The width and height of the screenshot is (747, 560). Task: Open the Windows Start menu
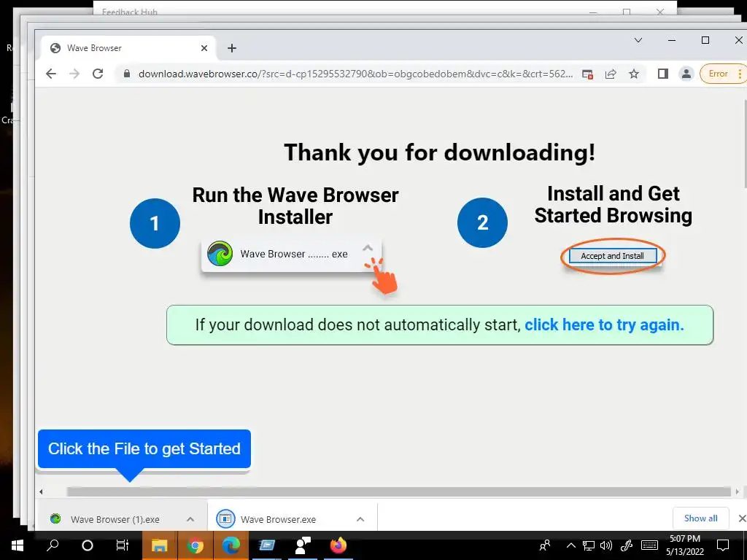coord(18,545)
